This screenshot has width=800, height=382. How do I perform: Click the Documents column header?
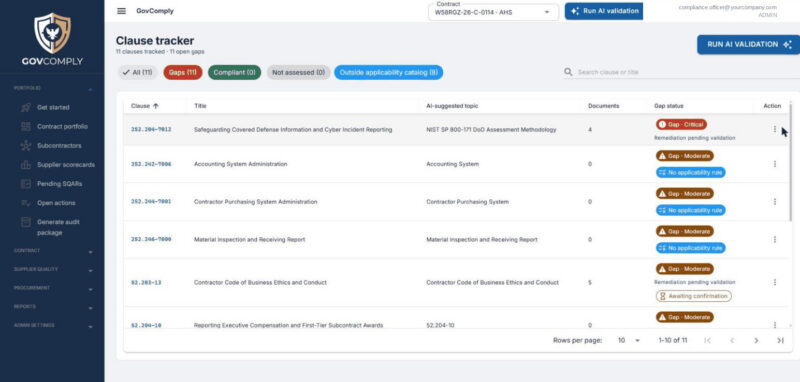(x=604, y=106)
